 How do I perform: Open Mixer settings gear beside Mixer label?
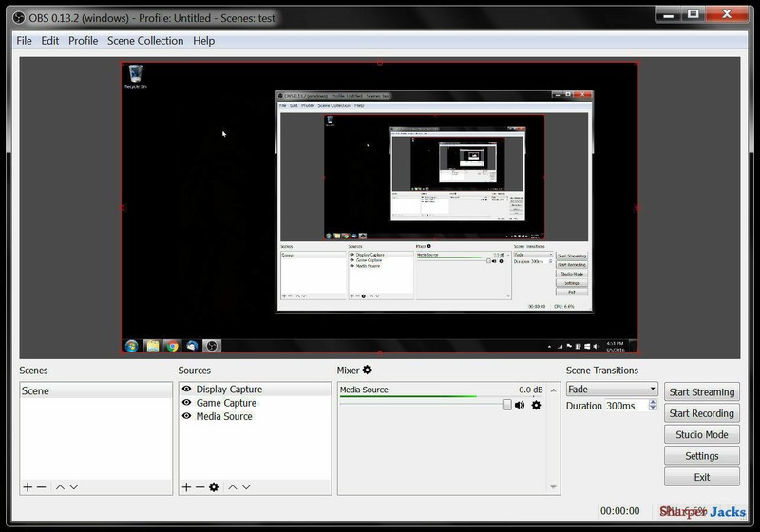tap(368, 370)
